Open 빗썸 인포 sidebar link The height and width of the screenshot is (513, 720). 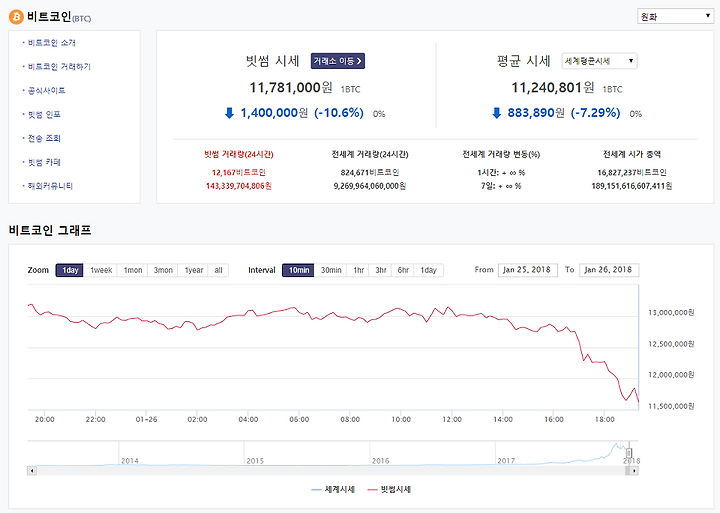click(44, 114)
